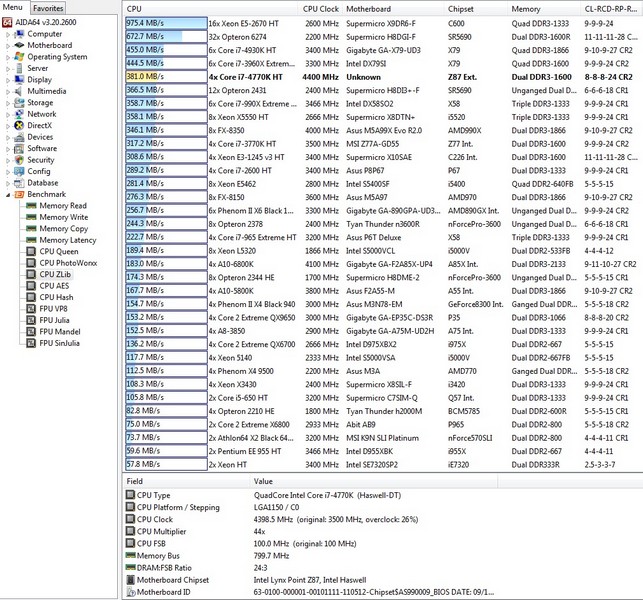Select the Computer icon in the tree
The width and height of the screenshot is (643, 600).
19,34
